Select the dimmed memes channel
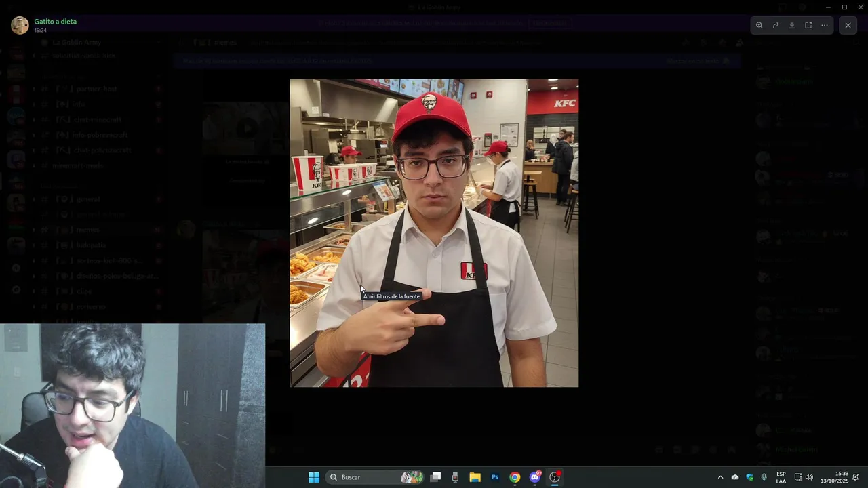This screenshot has width=868, height=488. [x=88, y=230]
